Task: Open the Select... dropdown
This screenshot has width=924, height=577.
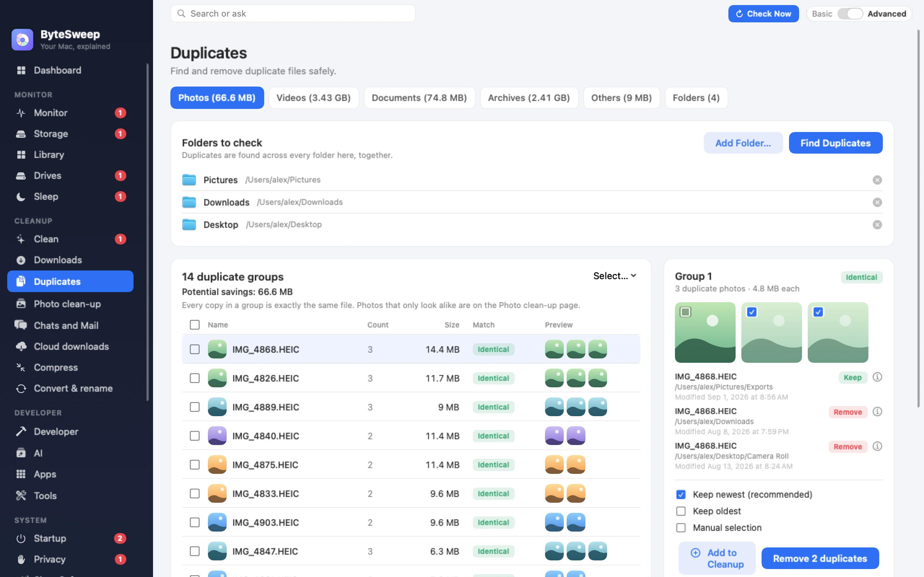Action: pos(615,276)
